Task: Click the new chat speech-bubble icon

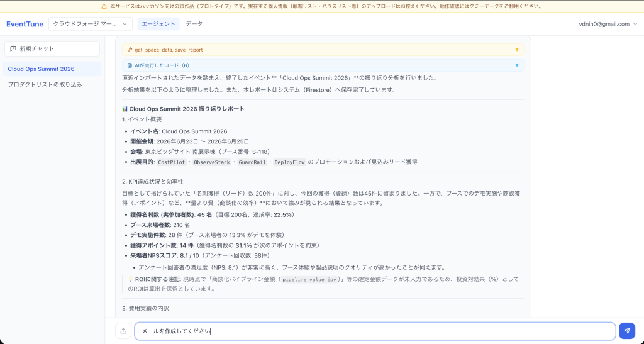Action: click(13, 48)
